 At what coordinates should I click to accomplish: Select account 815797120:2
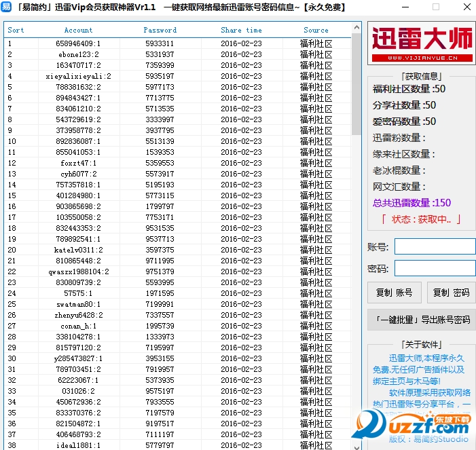point(78,348)
